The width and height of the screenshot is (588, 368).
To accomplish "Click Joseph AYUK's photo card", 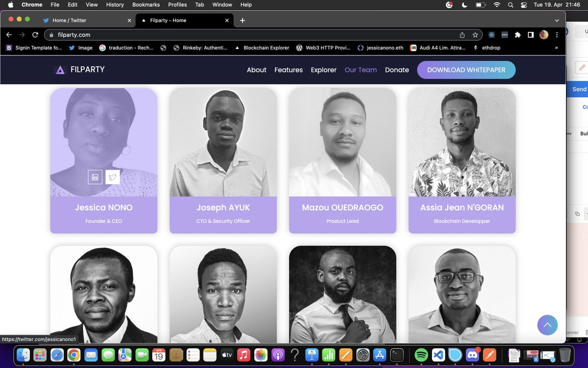I will pos(223,142).
